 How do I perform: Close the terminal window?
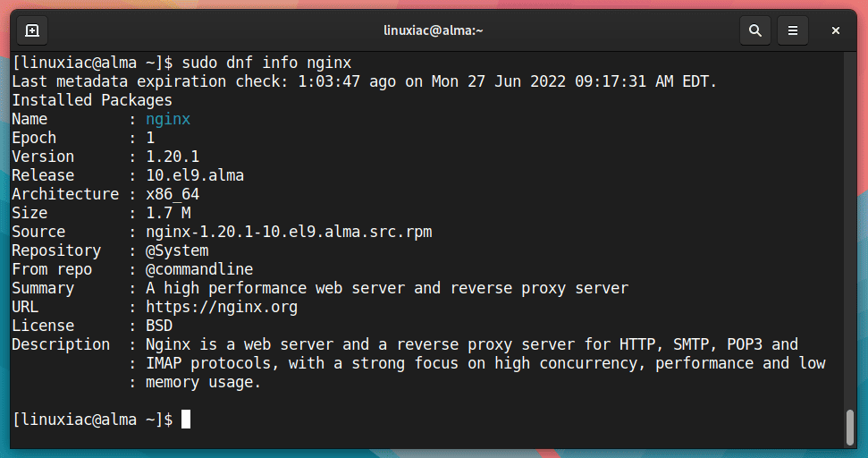click(835, 30)
